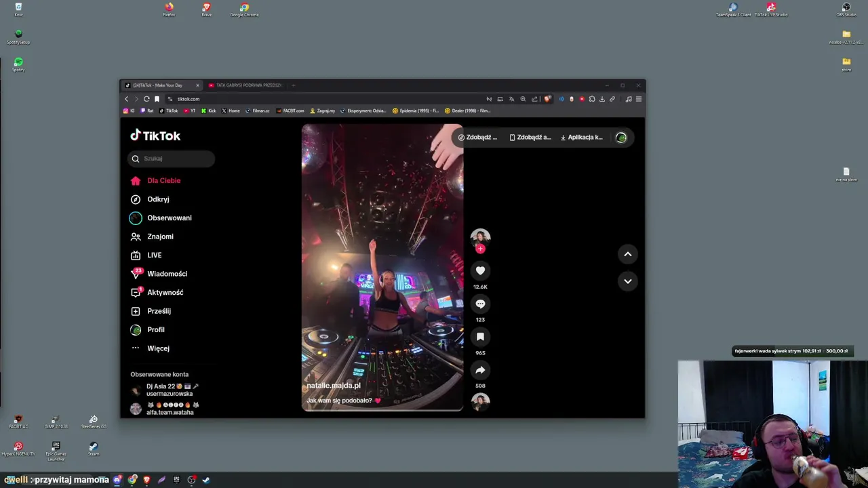The image size is (868, 488).
Task: Click the Aplikacja k... download button
Action: 581,137
